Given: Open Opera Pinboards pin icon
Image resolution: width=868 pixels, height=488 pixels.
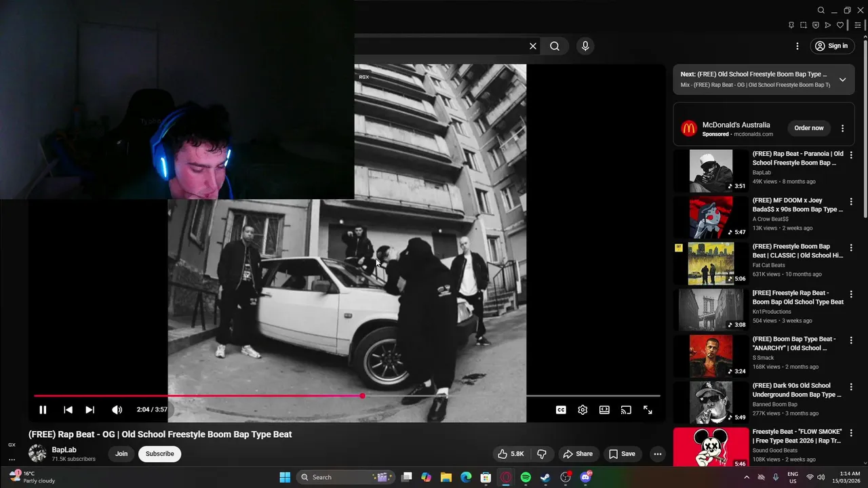Looking at the screenshot, I should tap(791, 25).
